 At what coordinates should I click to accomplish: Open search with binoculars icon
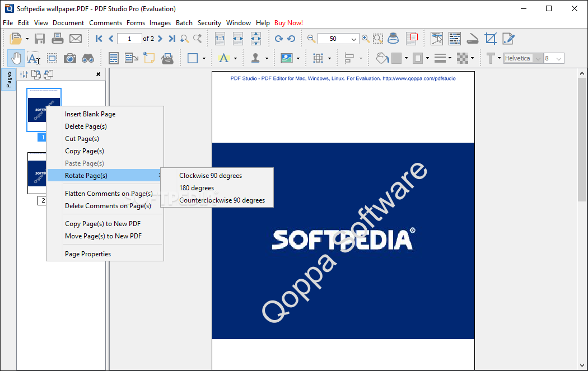tap(88, 58)
